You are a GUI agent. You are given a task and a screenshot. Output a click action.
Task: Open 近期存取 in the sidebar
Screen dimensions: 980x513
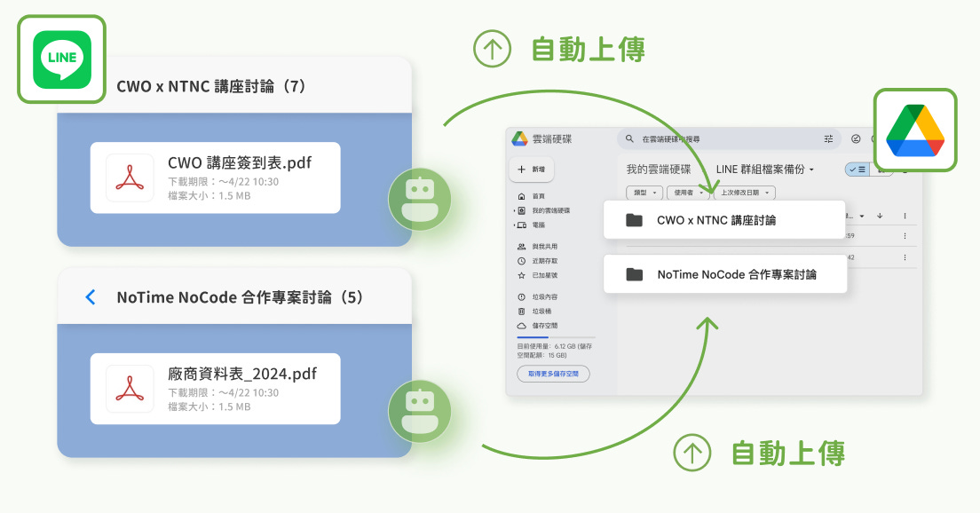(538, 261)
